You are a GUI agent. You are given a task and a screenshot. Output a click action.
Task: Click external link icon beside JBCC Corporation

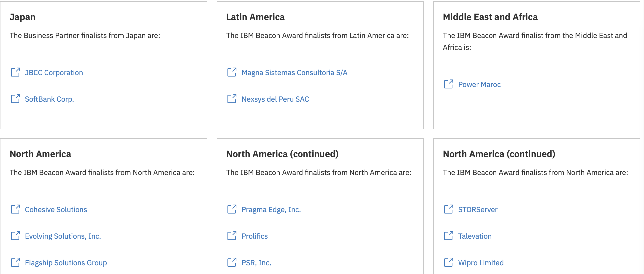click(x=15, y=72)
